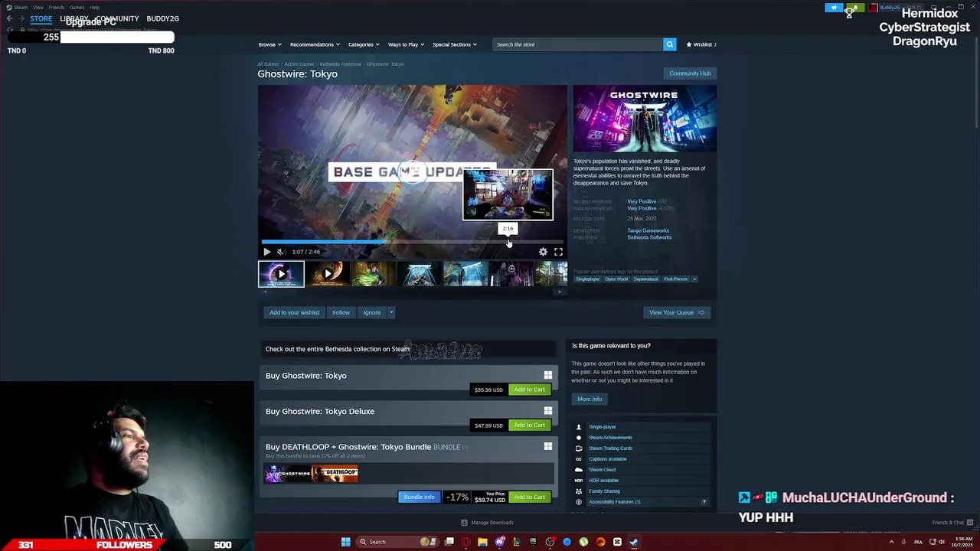The image size is (980, 551).
Task: Click the HDR available icon
Action: [578, 481]
